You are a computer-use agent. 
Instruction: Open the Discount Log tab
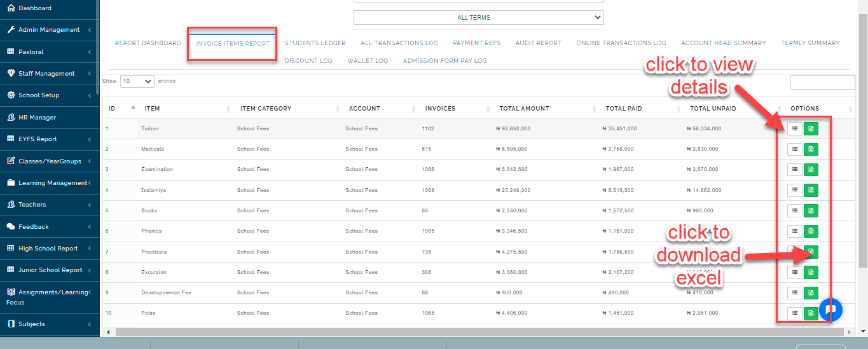pyautogui.click(x=308, y=61)
